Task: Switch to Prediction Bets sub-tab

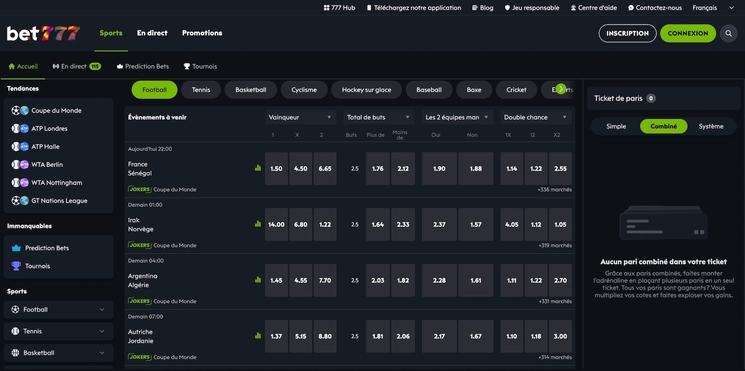Action: click(x=143, y=67)
